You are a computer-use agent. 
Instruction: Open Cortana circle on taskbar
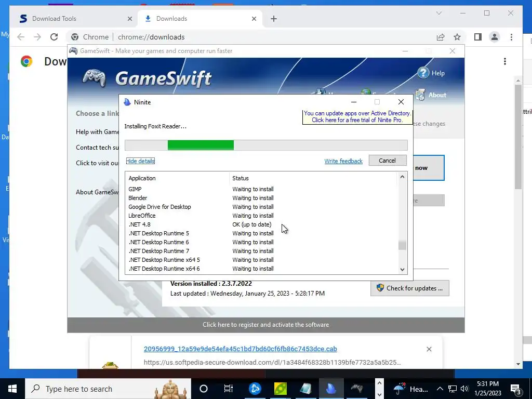click(204, 389)
